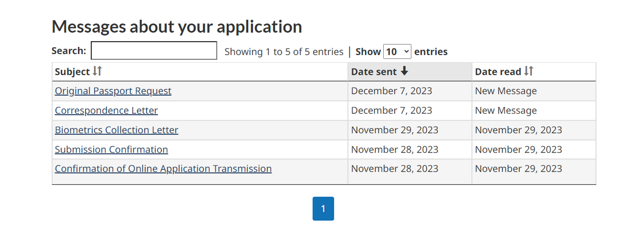
Task: Click the Subject column header label
Action: coord(72,72)
